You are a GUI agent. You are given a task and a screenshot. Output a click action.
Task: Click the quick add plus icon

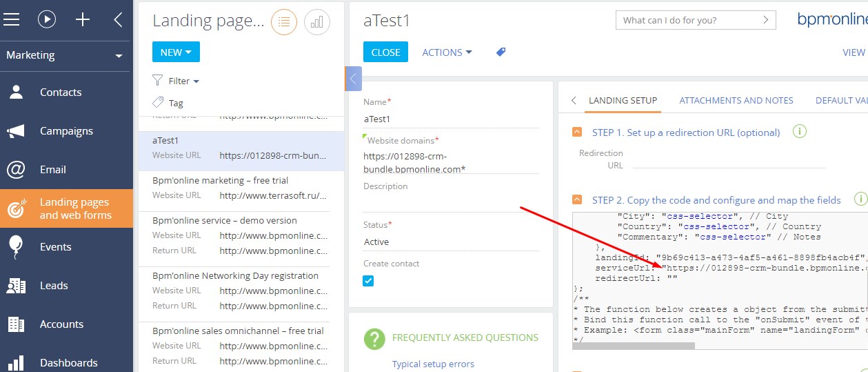click(83, 19)
